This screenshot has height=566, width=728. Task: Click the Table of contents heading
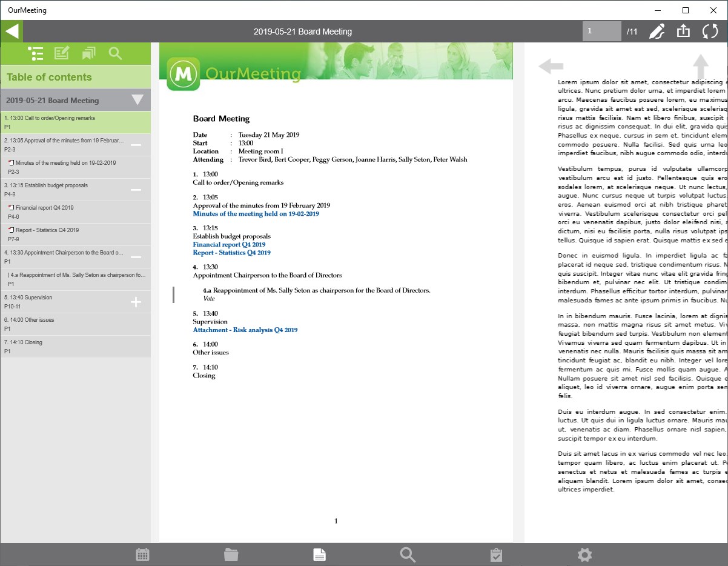[49, 77]
